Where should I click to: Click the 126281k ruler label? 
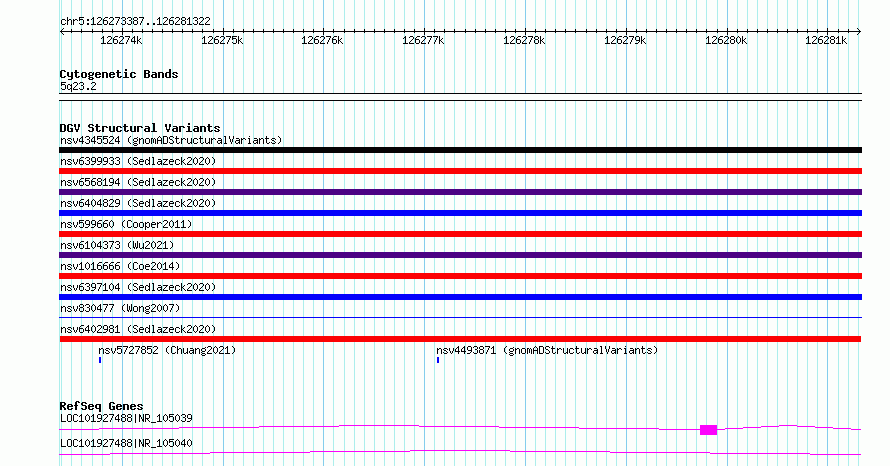pos(826,40)
